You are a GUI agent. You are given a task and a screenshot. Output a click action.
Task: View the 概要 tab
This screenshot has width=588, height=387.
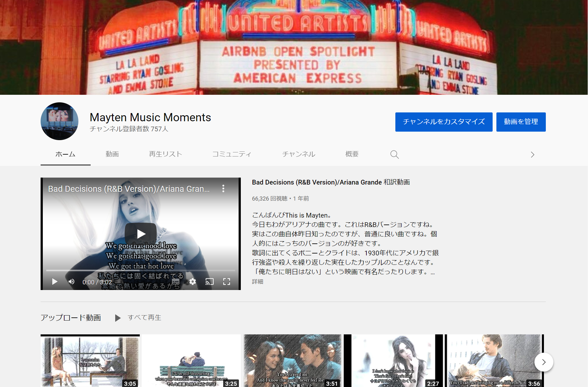coord(352,154)
